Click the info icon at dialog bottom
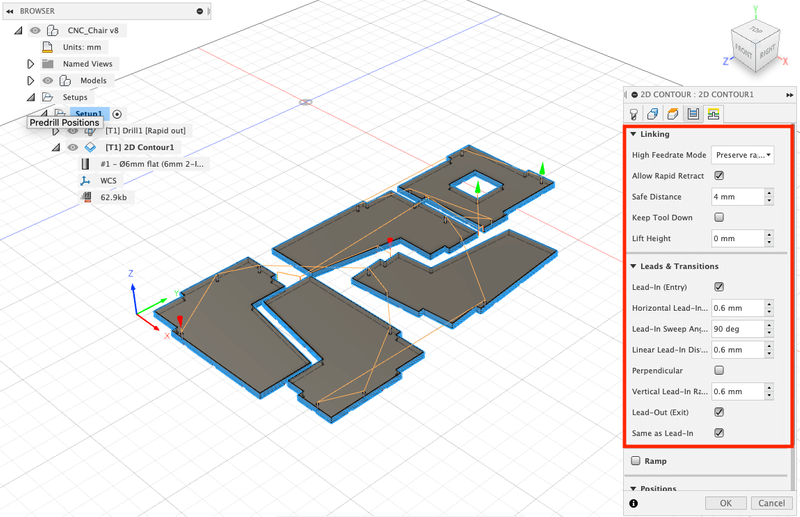The height and width of the screenshot is (517, 800). (634, 503)
